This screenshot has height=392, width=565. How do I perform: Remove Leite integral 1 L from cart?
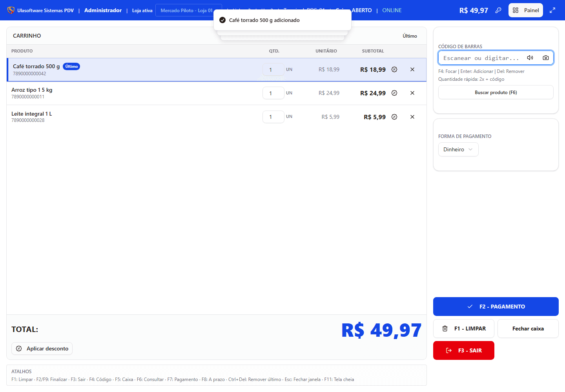click(412, 117)
